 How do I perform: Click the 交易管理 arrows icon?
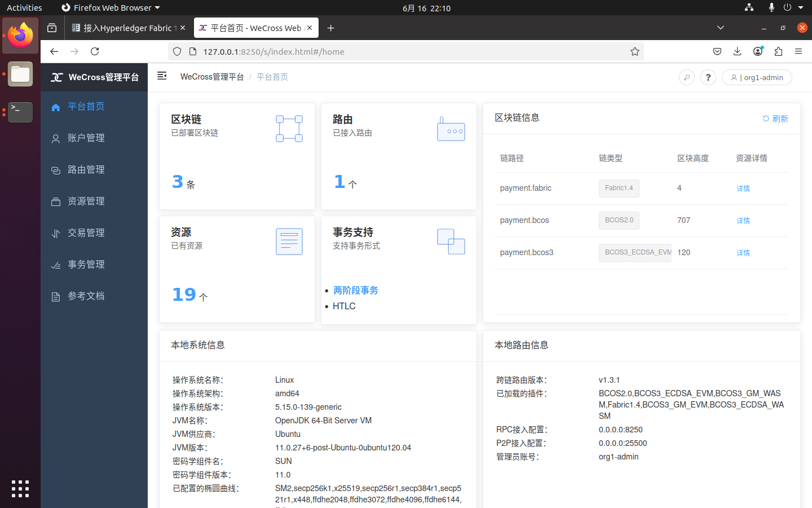tap(56, 234)
